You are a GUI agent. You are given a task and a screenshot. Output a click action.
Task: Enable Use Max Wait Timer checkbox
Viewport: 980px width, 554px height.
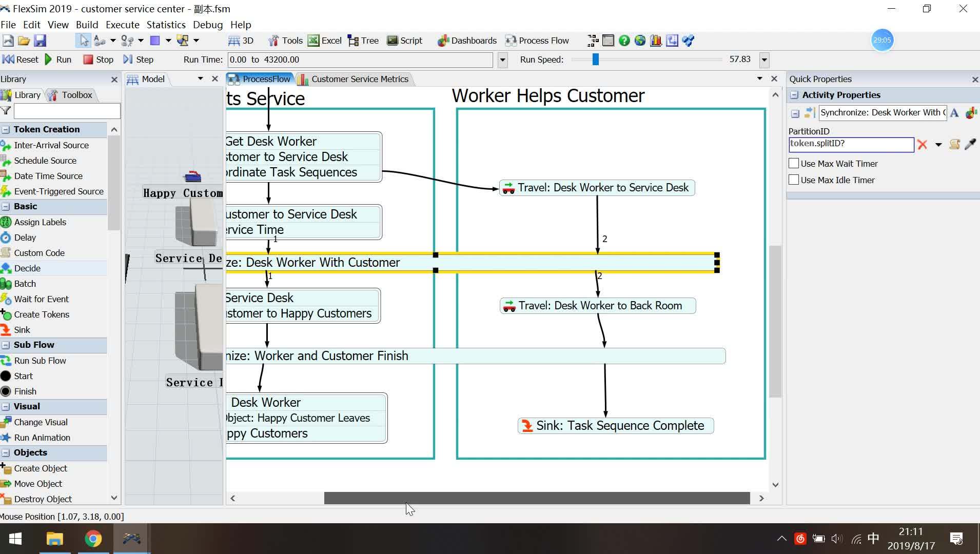coord(794,164)
